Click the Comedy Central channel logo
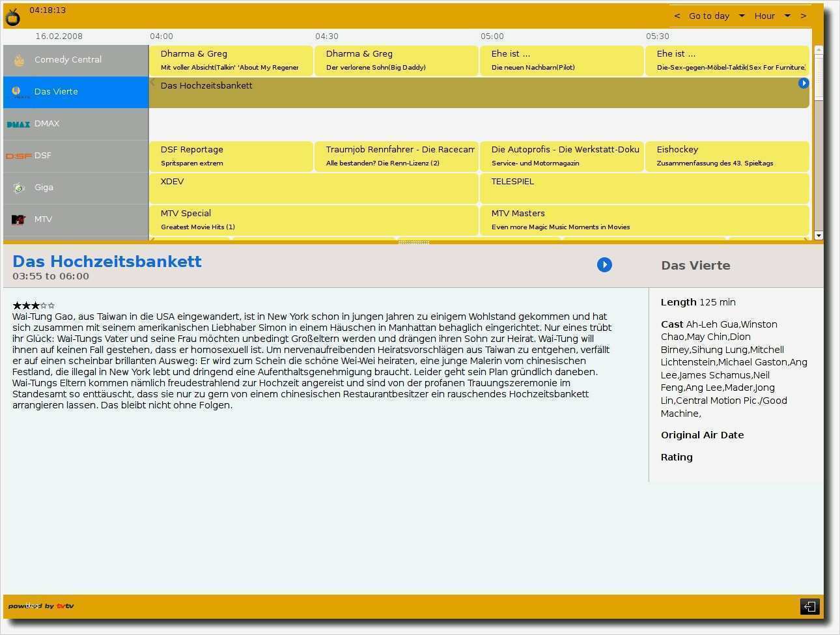The width and height of the screenshot is (840, 635). (19, 61)
